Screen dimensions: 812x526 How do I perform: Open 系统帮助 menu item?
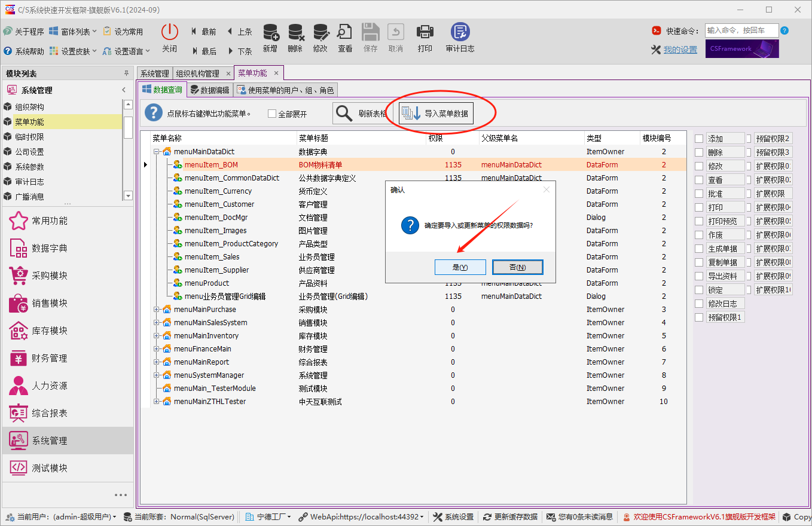tap(24, 51)
